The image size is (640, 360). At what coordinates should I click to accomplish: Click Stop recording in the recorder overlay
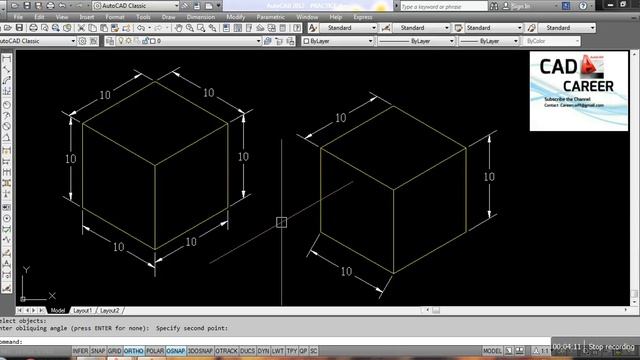click(611, 347)
